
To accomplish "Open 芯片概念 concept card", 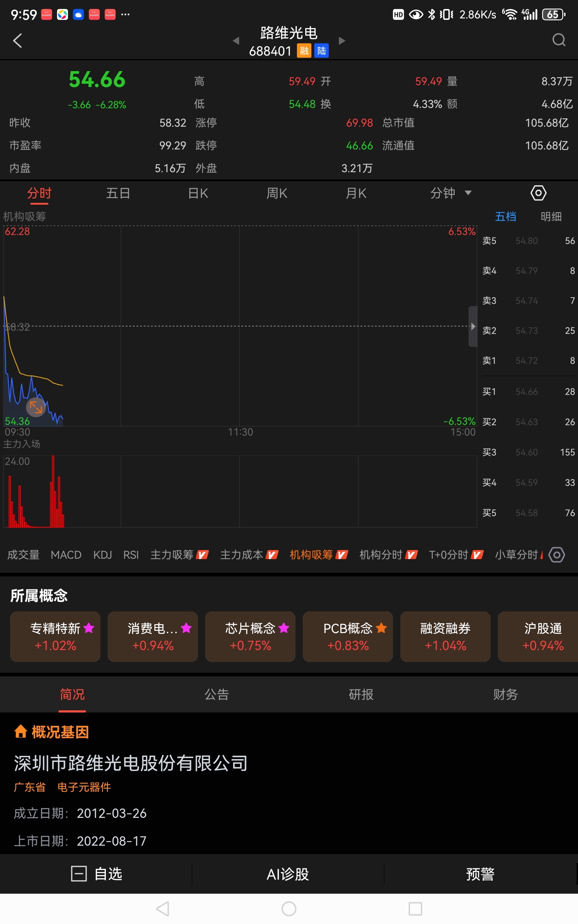I will [x=250, y=636].
